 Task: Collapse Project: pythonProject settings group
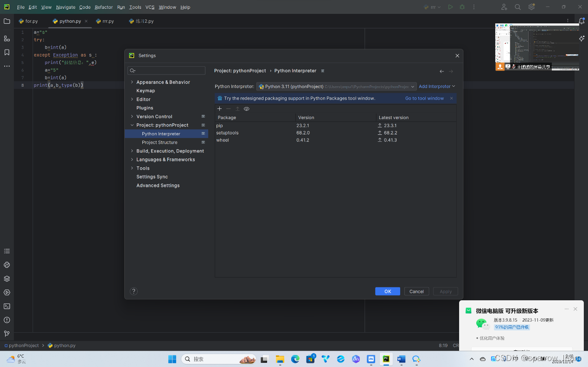[132, 125]
